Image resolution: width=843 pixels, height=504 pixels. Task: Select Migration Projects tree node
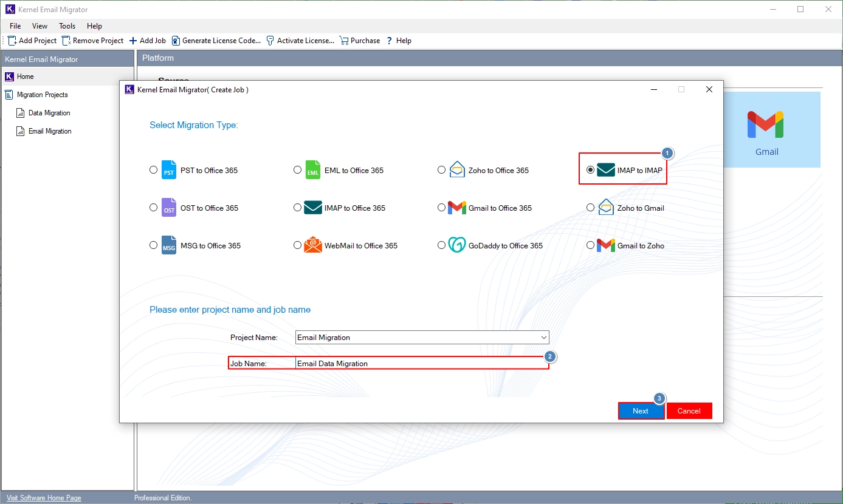pos(42,95)
